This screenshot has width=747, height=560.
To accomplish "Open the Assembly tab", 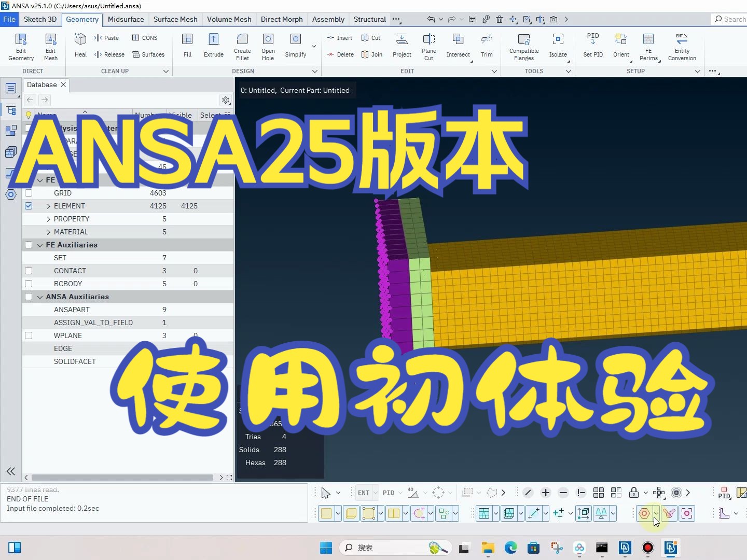I will (328, 19).
